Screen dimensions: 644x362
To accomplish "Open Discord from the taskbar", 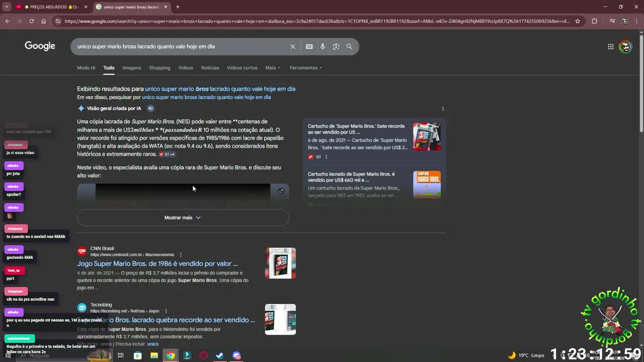I will pyautogui.click(x=236, y=355).
